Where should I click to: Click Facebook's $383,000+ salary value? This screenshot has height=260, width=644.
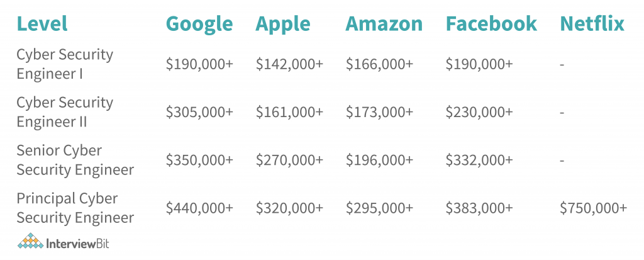(x=479, y=208)
